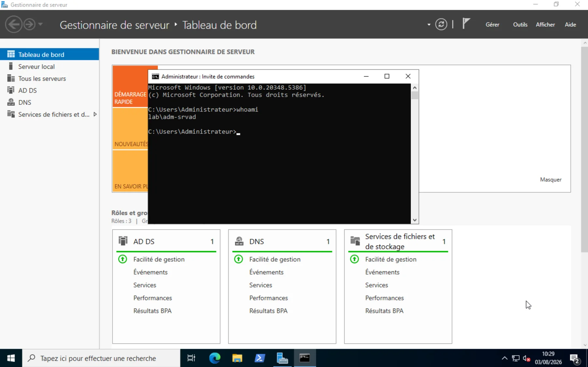
Task: Click the AD DS role tile header
Action: coord(166,241)
